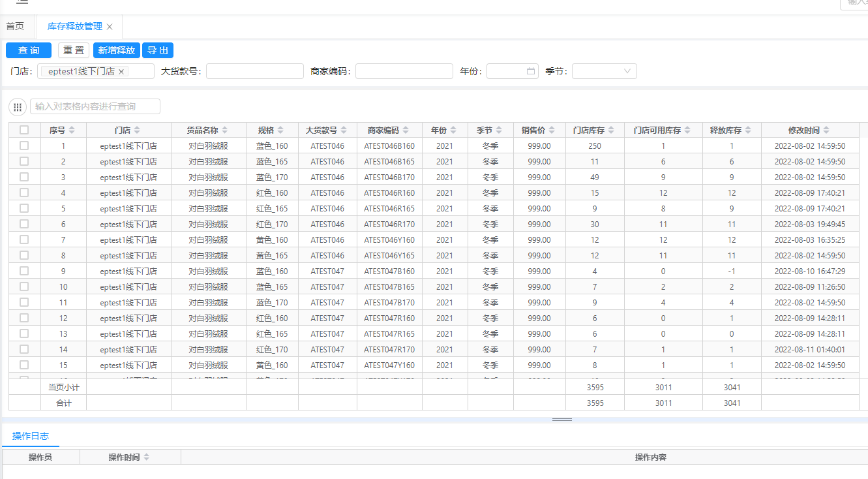Sort 操作时间 column in the log panel
This screenshot has height=479, width=868.
click(x=147, y=457)
